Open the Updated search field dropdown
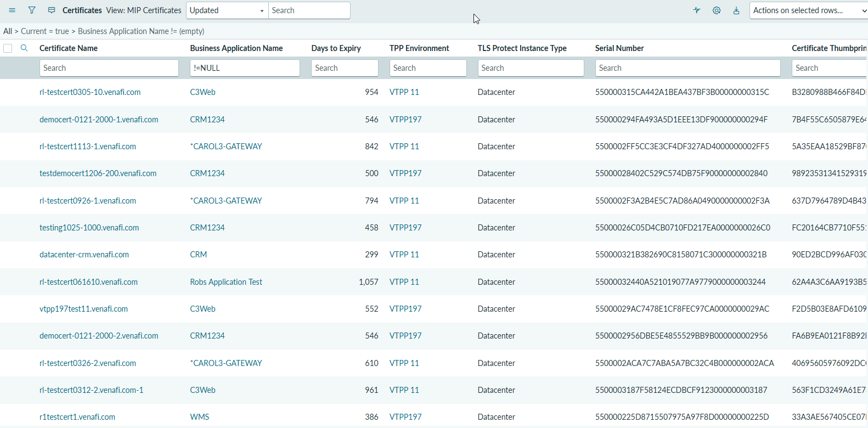 pos(227,10)
